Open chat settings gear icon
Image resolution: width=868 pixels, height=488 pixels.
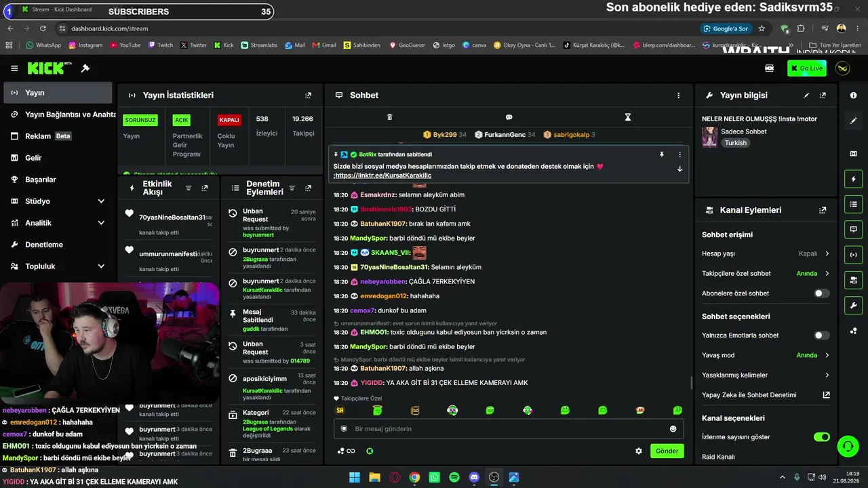(x=639, y=451)
